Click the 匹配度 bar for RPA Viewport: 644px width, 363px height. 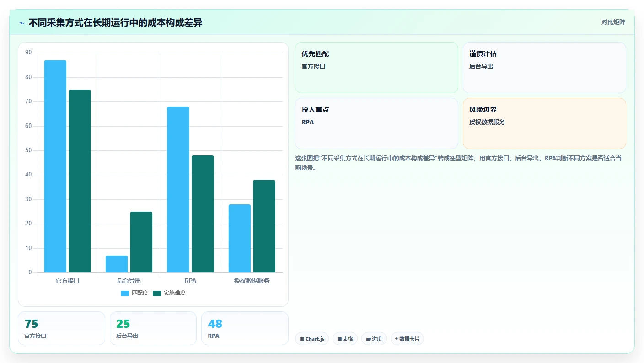point(178,190)
